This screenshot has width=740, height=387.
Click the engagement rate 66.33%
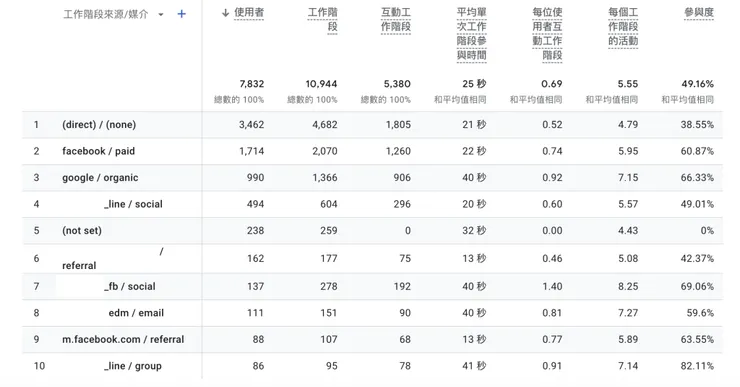tap(698, 177)
